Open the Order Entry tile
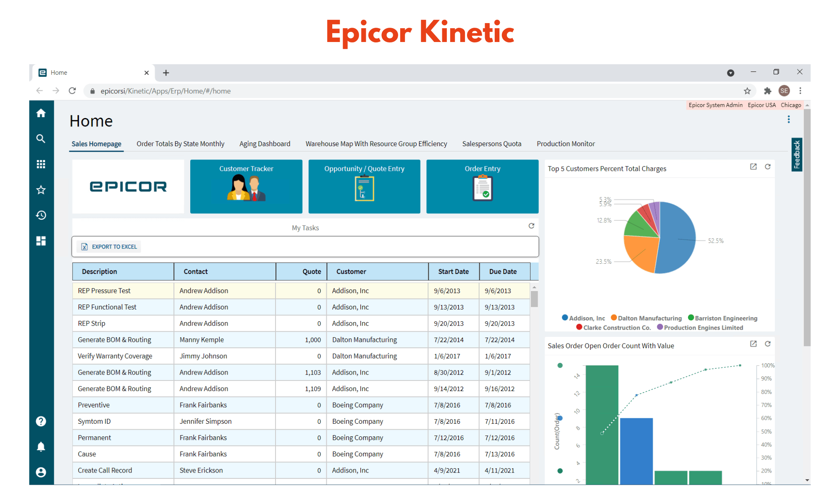The width and height of the screenshot is (840, 504). coord(482,186)
